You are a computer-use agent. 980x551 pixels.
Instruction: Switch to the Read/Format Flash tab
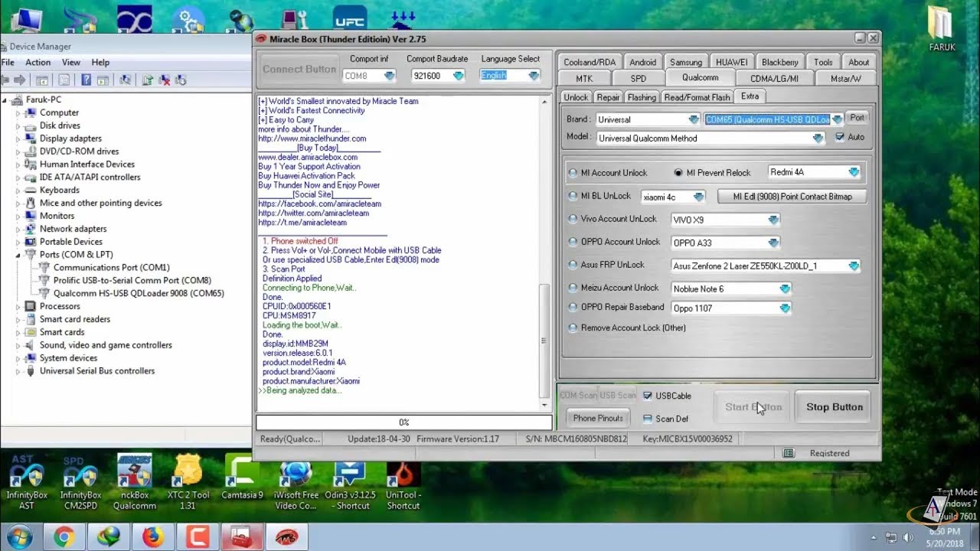697,97
